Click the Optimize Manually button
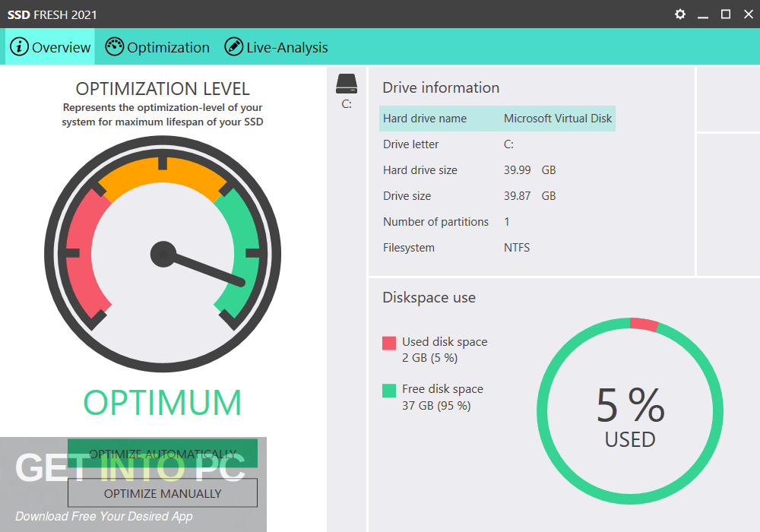The width and height of the screenshot is (760, 532). (x=163, y=493)
